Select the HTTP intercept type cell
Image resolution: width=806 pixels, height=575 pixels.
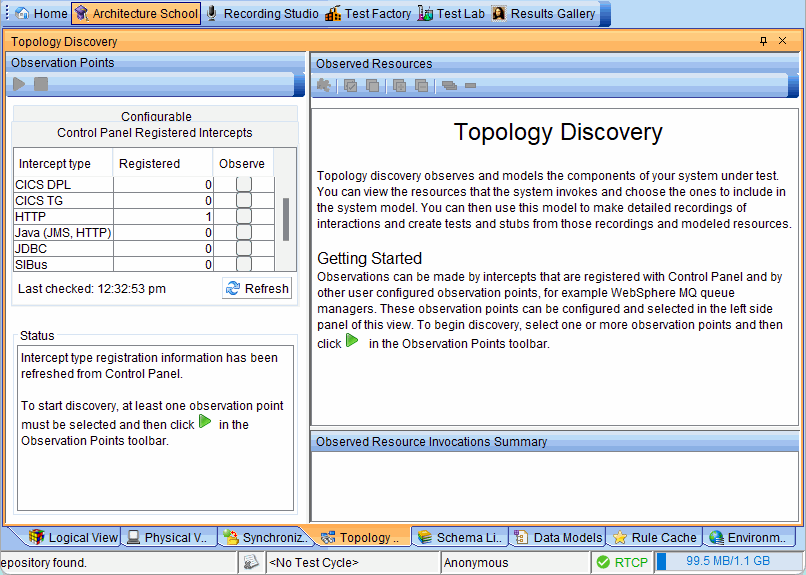click(63, 216)
